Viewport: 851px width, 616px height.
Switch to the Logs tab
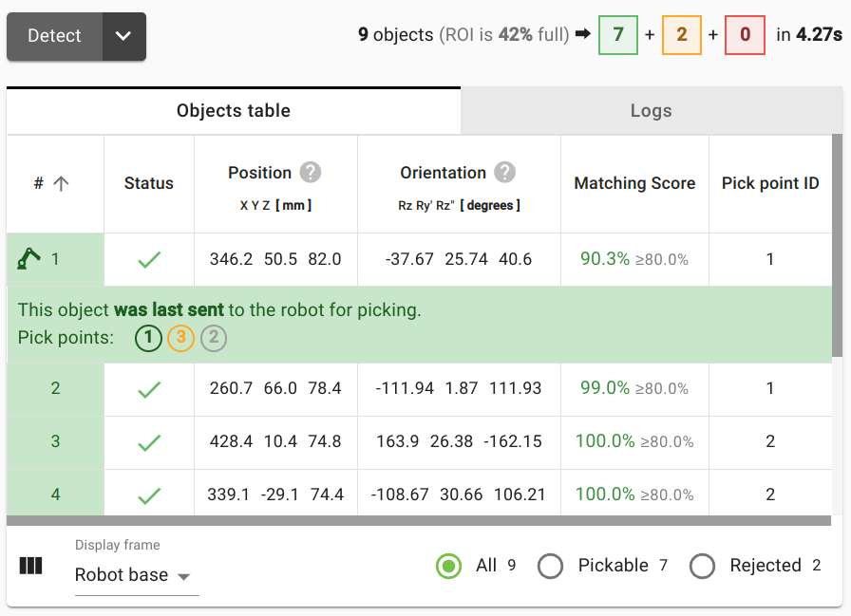coord(651,111)
